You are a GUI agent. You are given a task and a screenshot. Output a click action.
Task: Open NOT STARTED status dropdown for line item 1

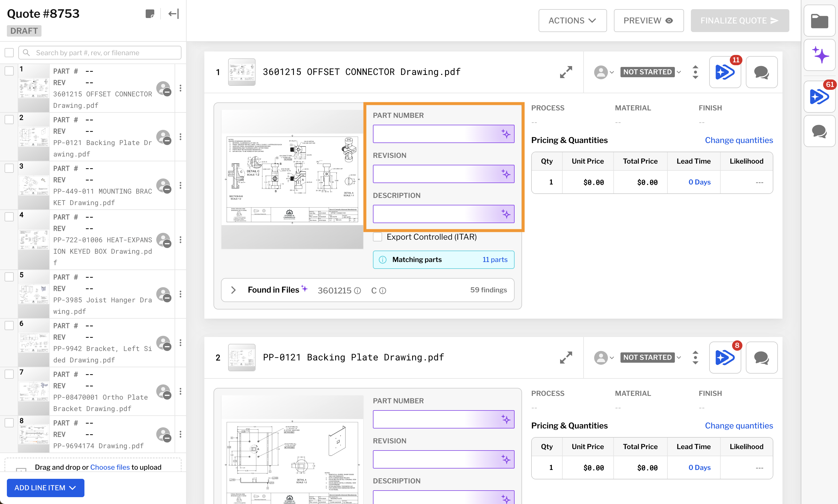pyautogui.click(x=651, y=72)
